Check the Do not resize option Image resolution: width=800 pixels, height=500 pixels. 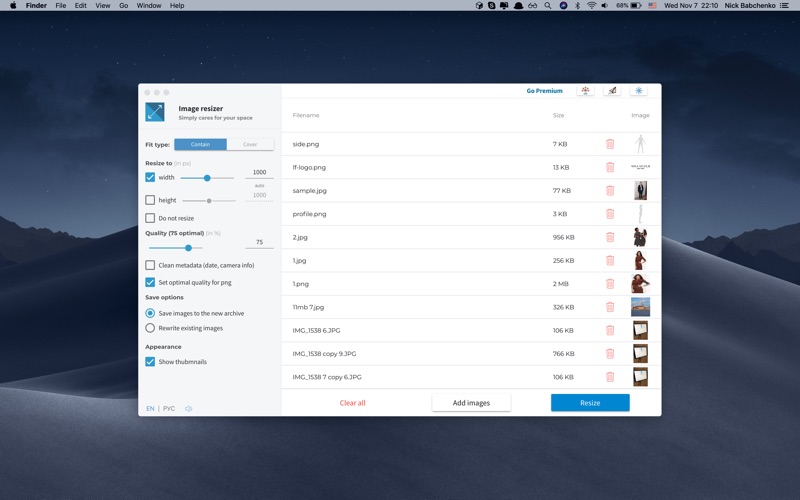150,218
